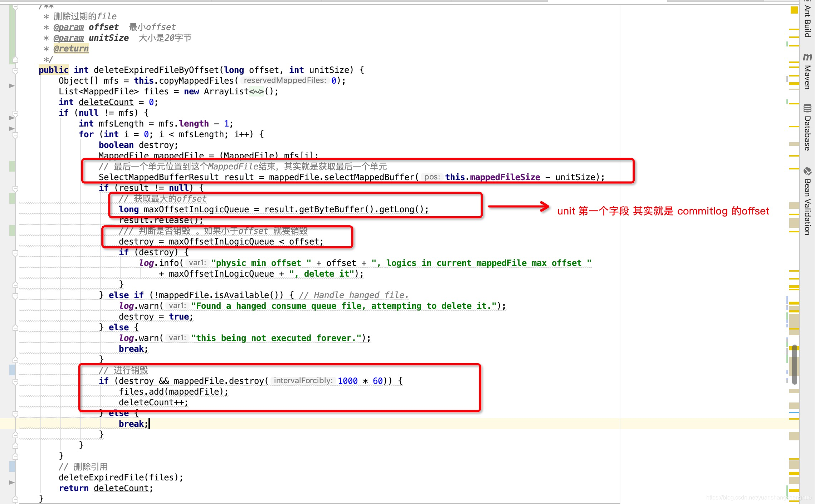Collapse the 'if (result != null)' block
Viewport: 815px width, 504px height.
pos(15,188)
